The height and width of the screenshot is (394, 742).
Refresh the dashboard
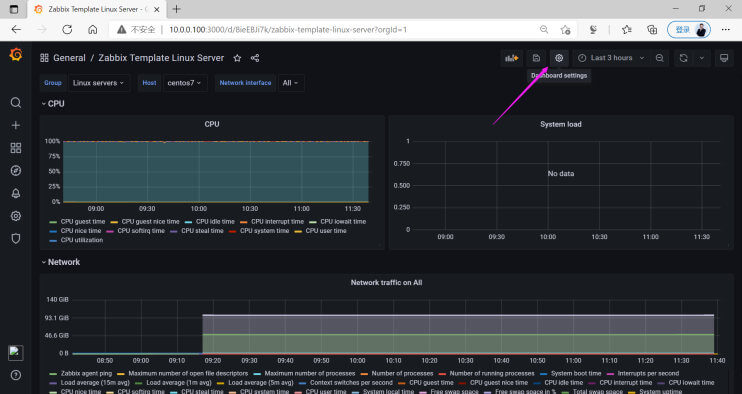coord(683,58)
